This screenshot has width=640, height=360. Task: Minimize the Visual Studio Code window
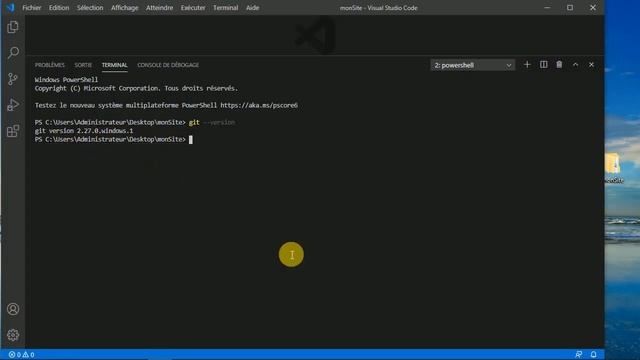[x=547, y=8]
